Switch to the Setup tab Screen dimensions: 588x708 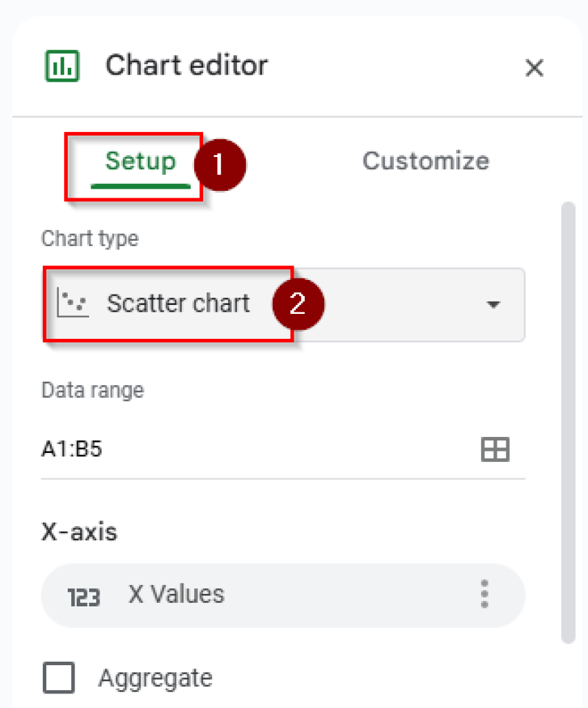coord(140,162)
